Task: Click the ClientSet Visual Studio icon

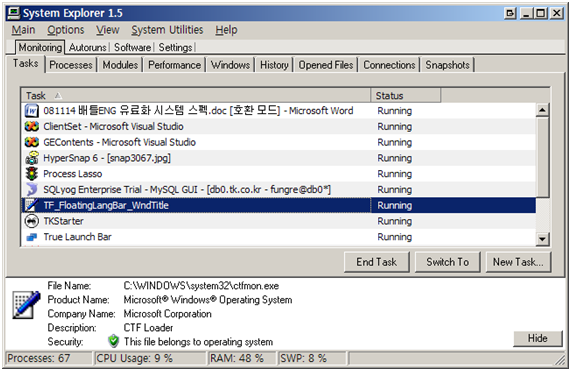Action: (32, 127)
